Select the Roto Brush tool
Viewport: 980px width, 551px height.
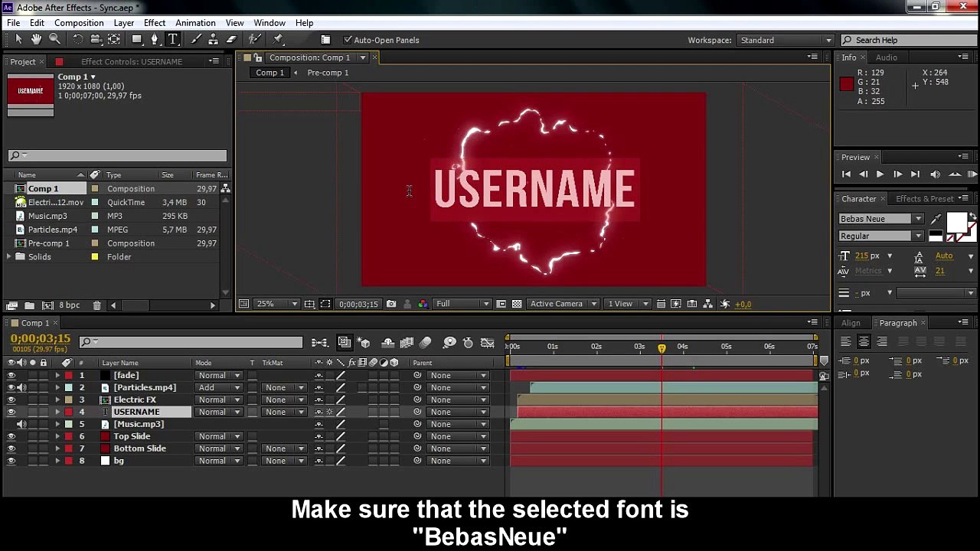[x=254, y=39]
